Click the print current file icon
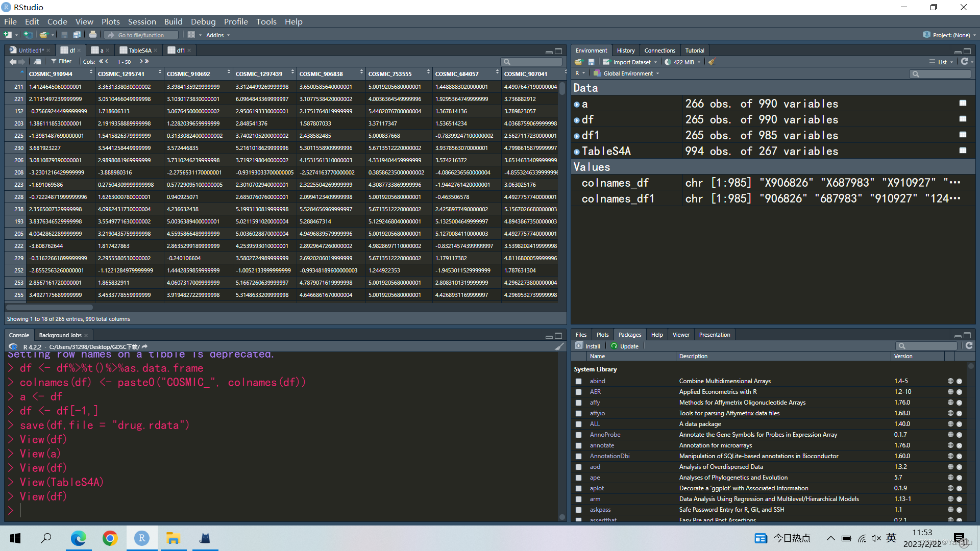 click(92, 35)
